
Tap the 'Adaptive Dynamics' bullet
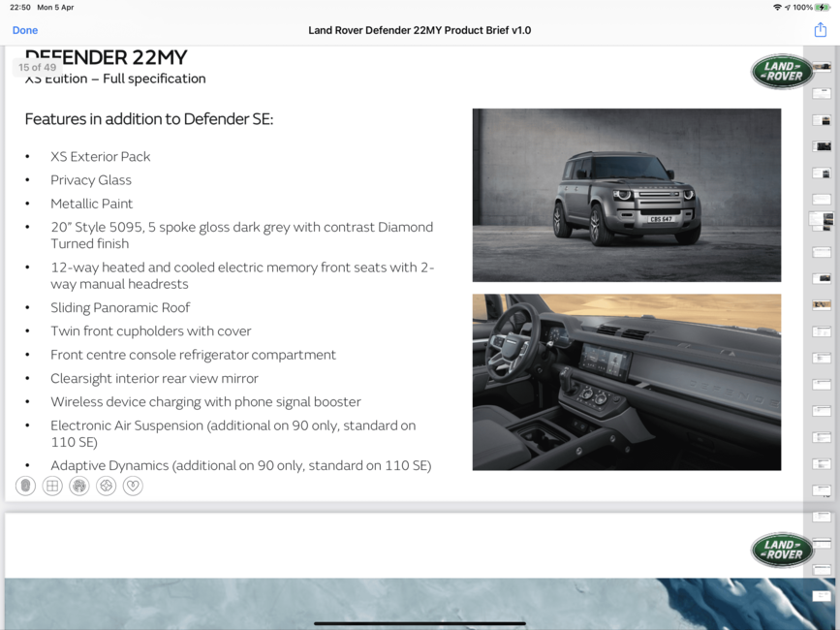[x=241, y=465]
